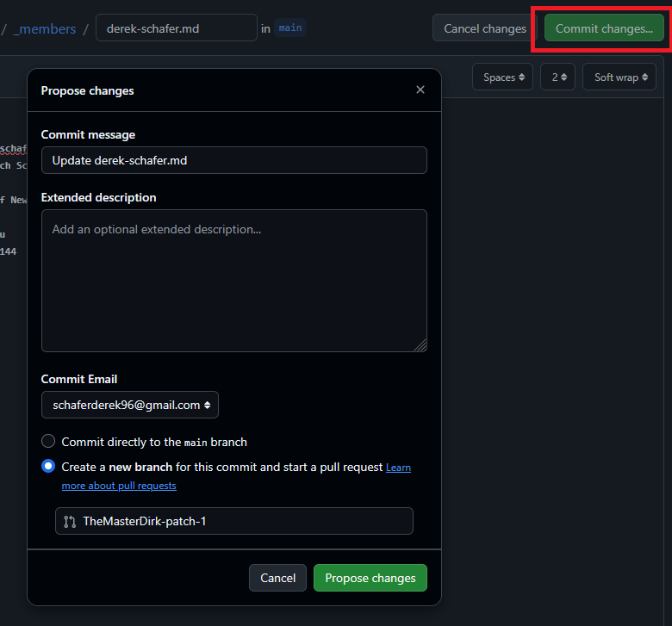
Task: Open the _members folder breadcrumb
Action: tap(45, 28)
